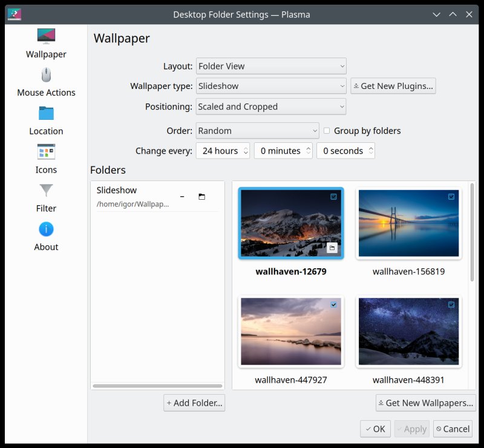Click the Add Folder button
The width and height of the screenshot is (484, 448).
(194, 403)
